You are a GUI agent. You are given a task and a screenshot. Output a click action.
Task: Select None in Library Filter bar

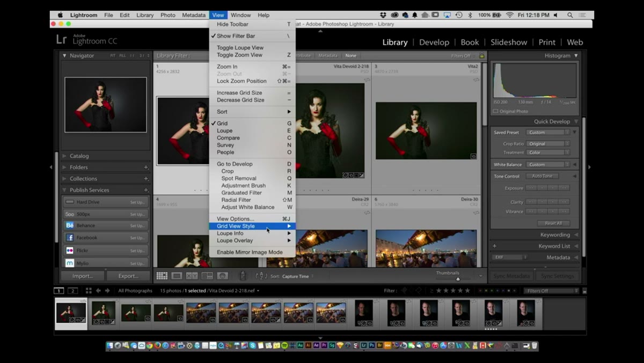tap(350, 56)
